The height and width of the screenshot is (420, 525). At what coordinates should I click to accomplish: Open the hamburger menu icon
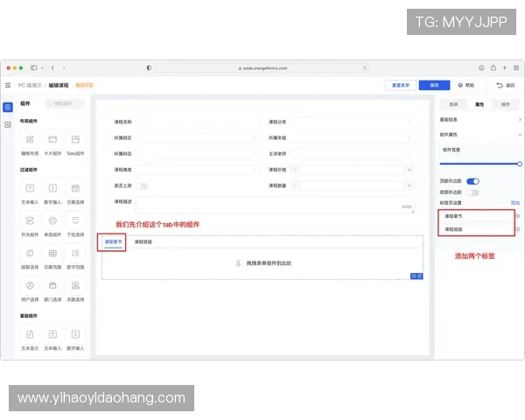(8, 86)
